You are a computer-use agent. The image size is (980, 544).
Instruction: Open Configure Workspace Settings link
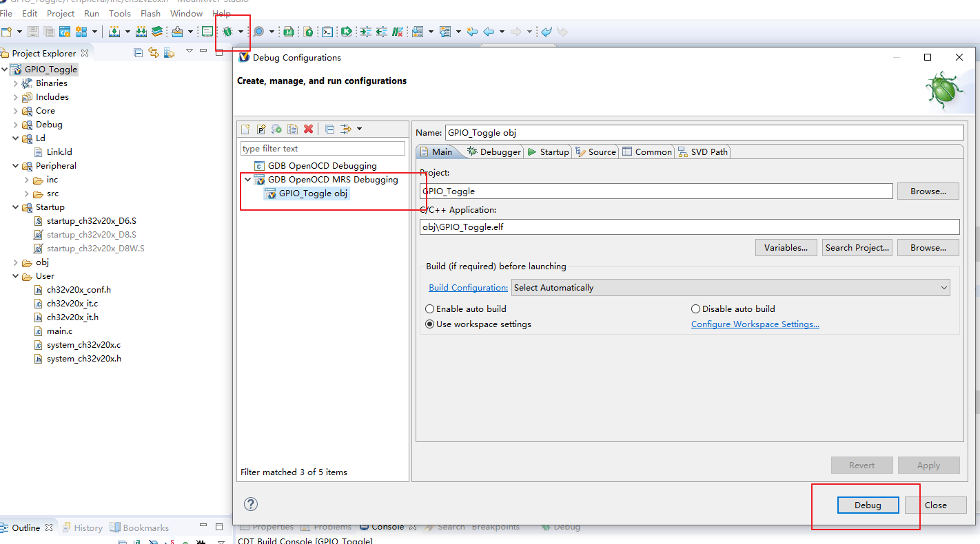(x=755, y=324)
